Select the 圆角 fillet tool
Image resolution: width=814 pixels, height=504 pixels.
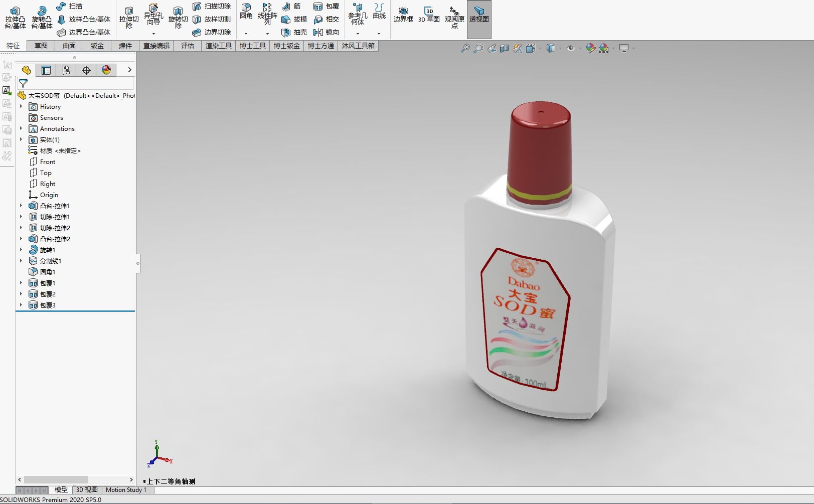(x=246, y=11)
